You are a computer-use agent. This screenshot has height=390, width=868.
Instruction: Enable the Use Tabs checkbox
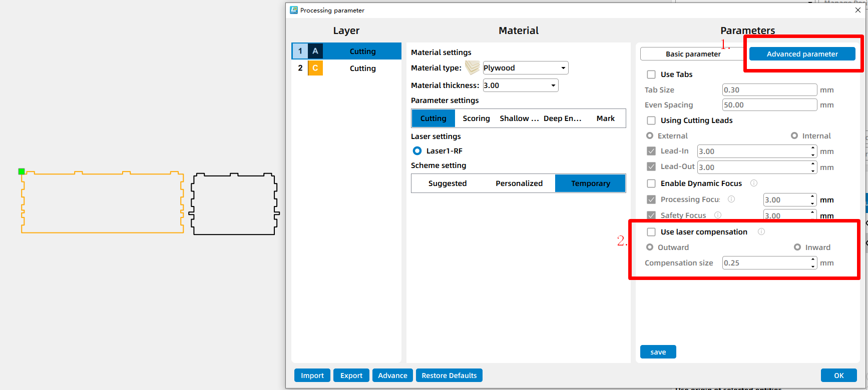[x=651, y=74]
